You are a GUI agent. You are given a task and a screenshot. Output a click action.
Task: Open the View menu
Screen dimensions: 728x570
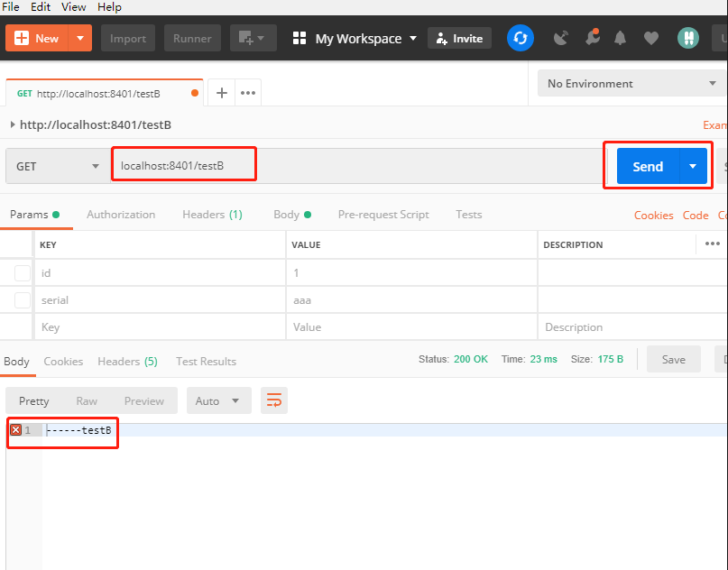[73, 7]
